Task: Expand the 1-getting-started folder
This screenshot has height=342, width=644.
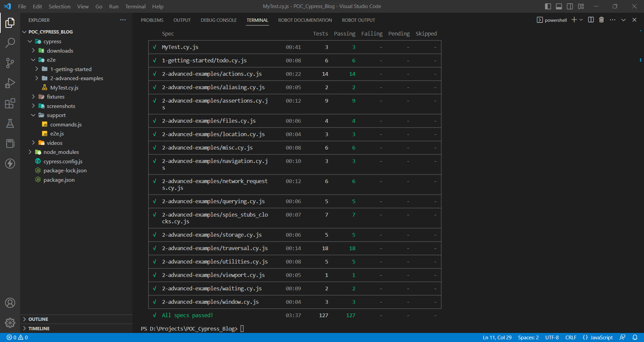Action: (37, 69)
